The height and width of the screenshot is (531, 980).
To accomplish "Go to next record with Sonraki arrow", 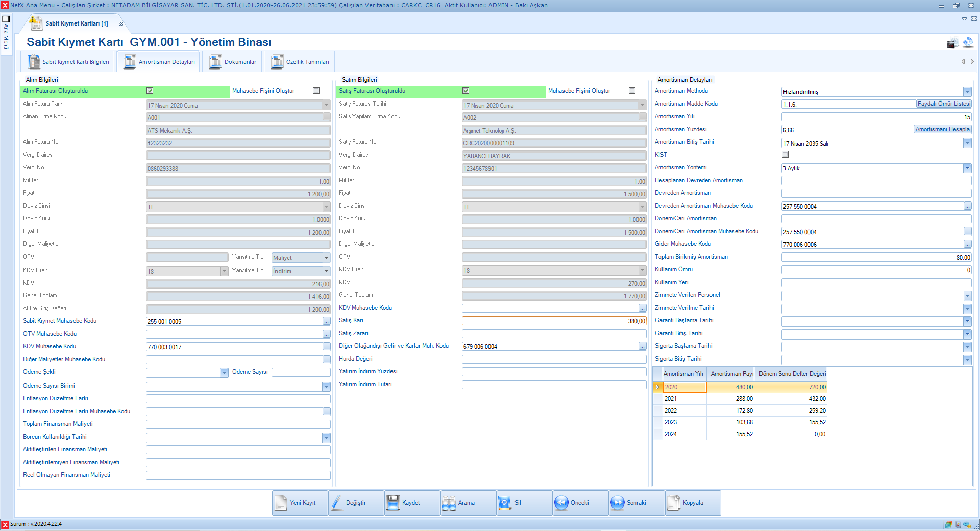I will click(x=617, y=503).
